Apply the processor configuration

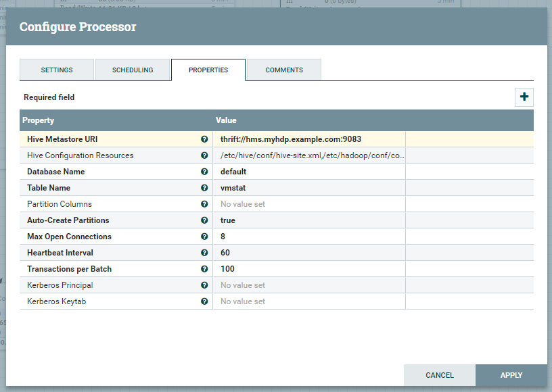pyautogui.click(x=511, y=375)
